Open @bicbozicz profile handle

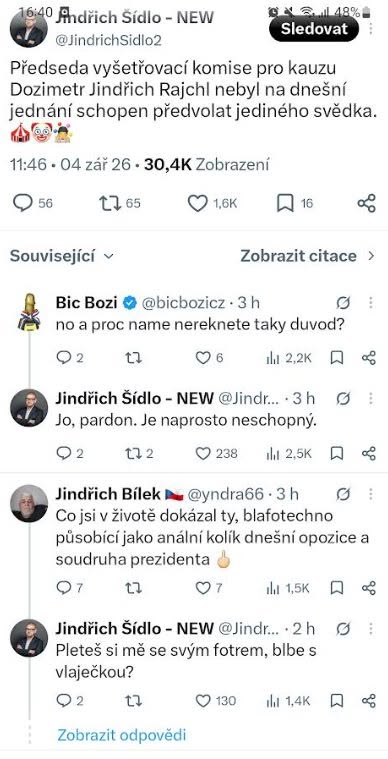[x=183, y=303]
